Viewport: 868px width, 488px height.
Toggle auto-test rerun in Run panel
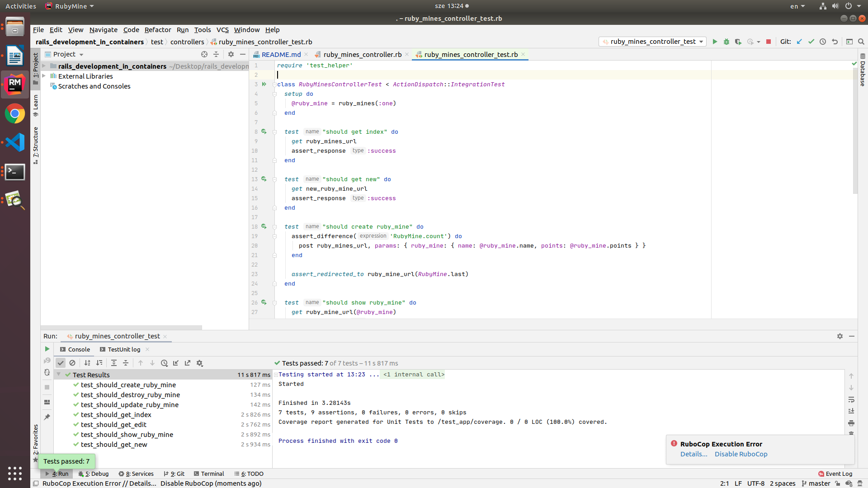click(x=47, y=372)
